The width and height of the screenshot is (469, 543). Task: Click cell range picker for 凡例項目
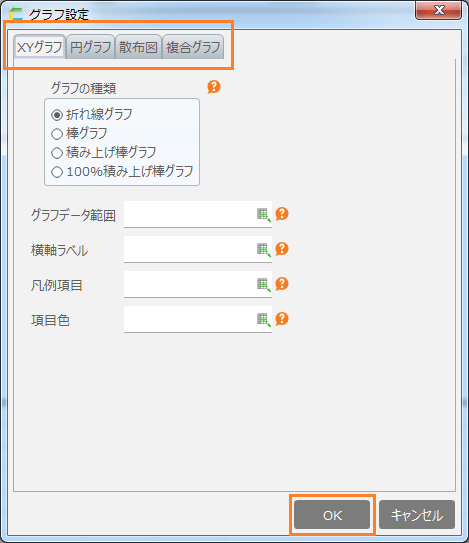[x=264, y=285]
